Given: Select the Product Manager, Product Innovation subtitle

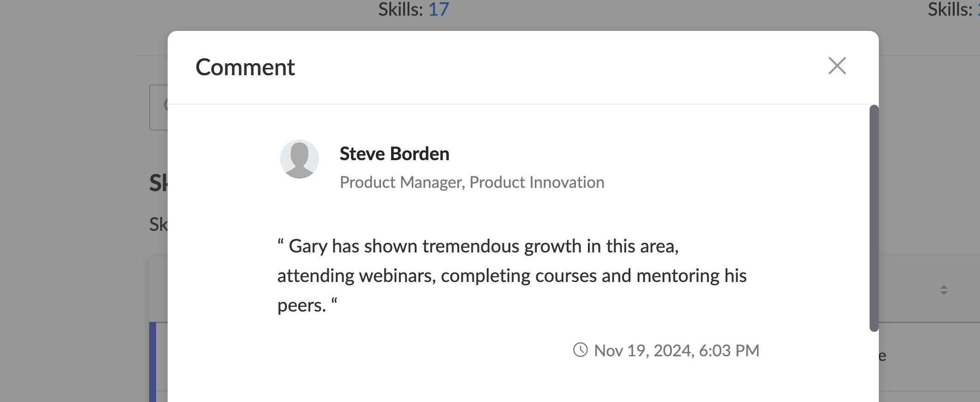Looking at the screenshot, I should click(x=472, y=182).
